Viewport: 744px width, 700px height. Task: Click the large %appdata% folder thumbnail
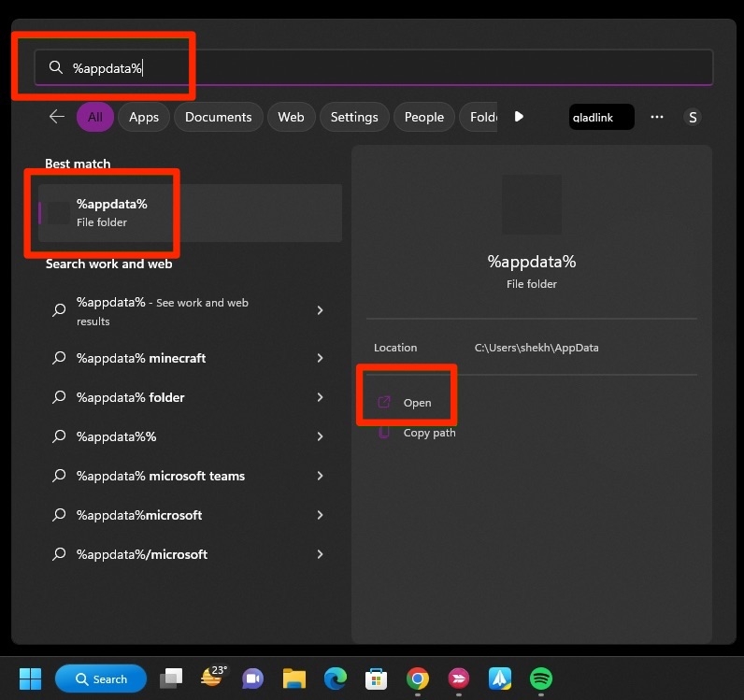532,205
